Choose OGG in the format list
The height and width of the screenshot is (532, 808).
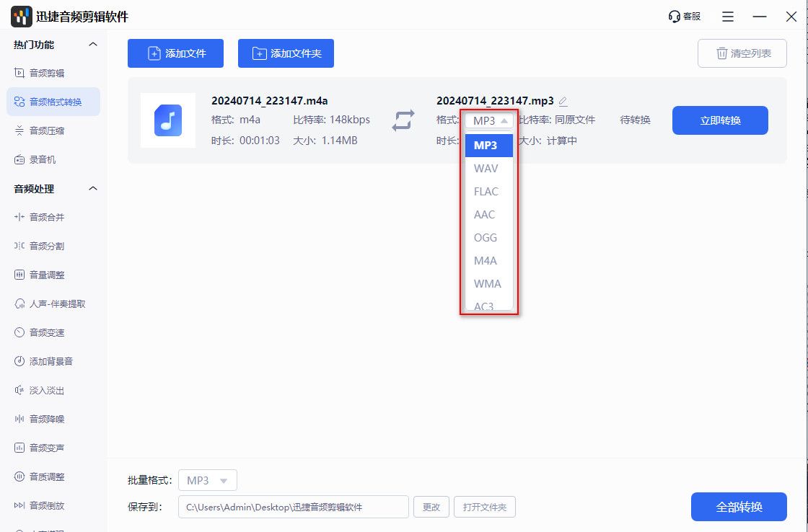tap(489, 238)
